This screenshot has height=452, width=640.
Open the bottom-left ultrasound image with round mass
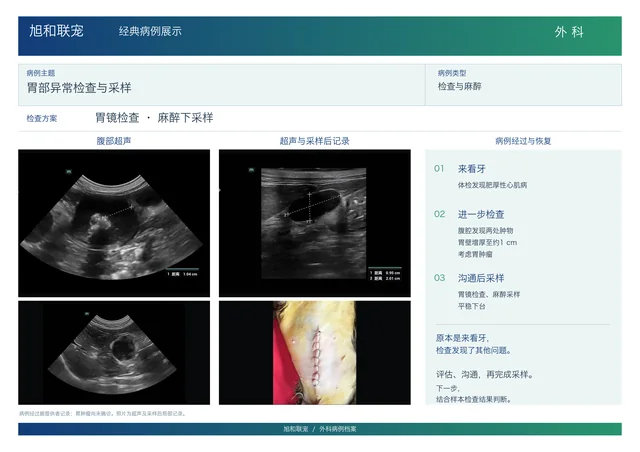(x=114, y=353)
